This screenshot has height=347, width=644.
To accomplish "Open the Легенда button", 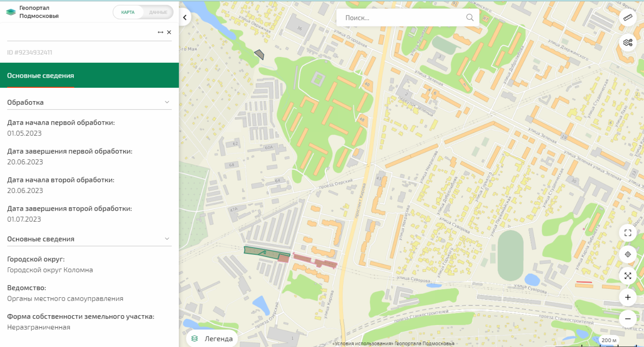I will tap(212, 339).
